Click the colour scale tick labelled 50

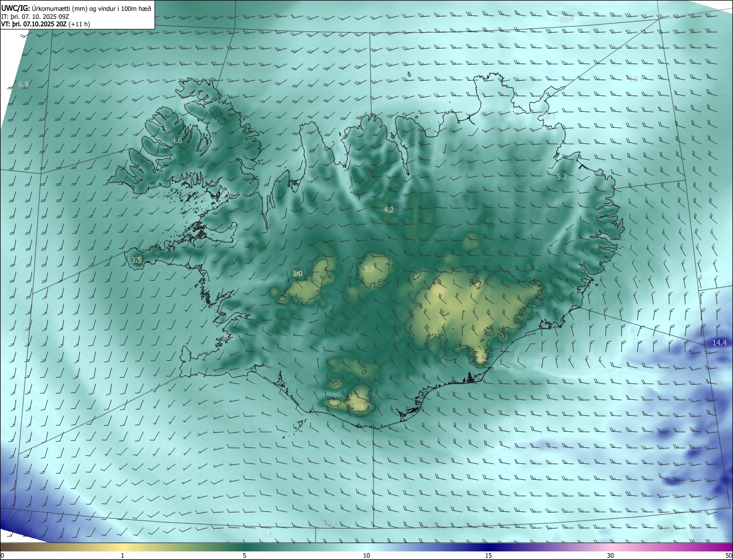pos(728,555)
